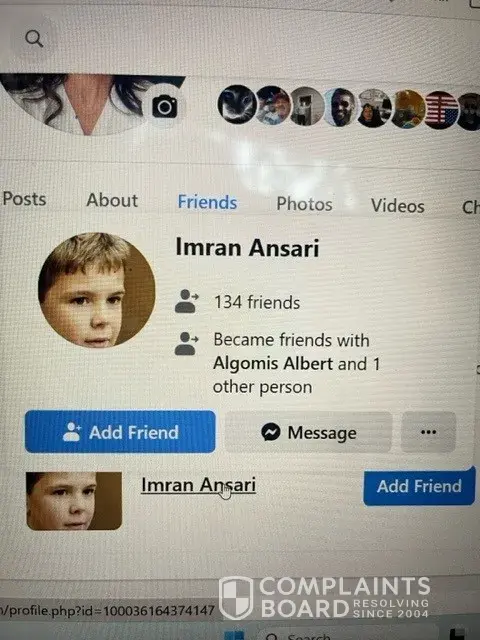Switch to the Posts tab
Viewport: 480px width, 640px height.
pyautogui.click(x=24, y=199)
